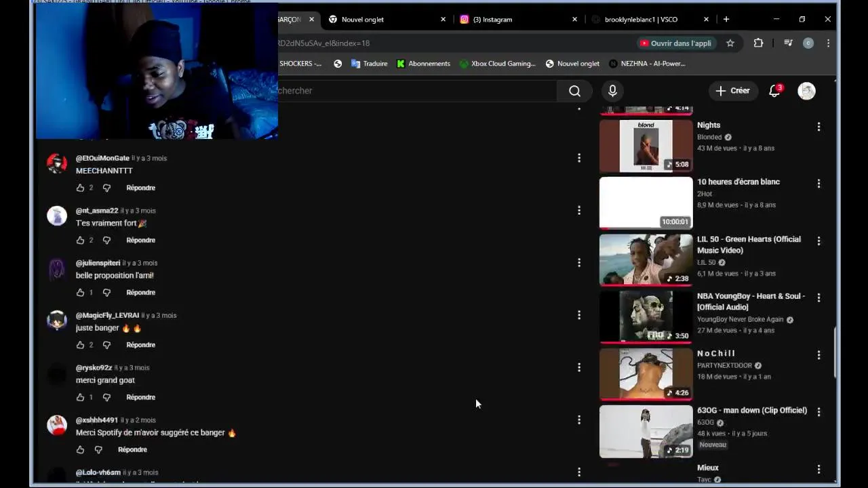
Task: Open the notifications bell
Action: point(774,91)
